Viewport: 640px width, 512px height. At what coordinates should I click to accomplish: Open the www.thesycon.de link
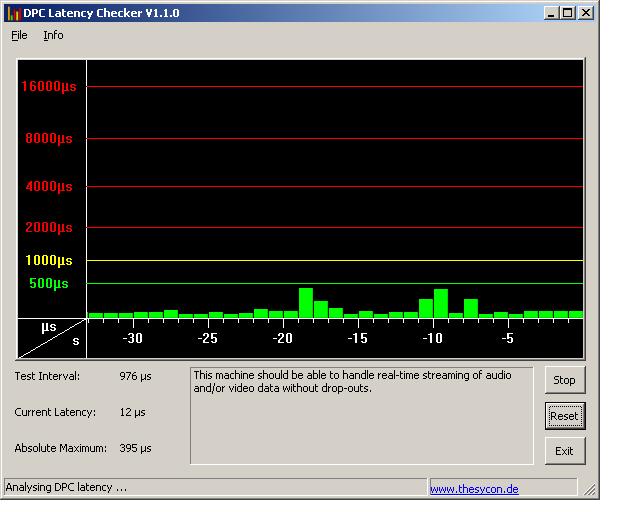click(474, 489)
